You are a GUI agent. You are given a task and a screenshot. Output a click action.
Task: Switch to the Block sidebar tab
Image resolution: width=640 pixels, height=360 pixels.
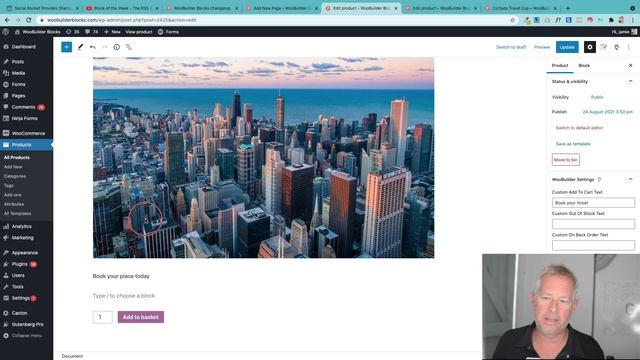click(584, 65)
